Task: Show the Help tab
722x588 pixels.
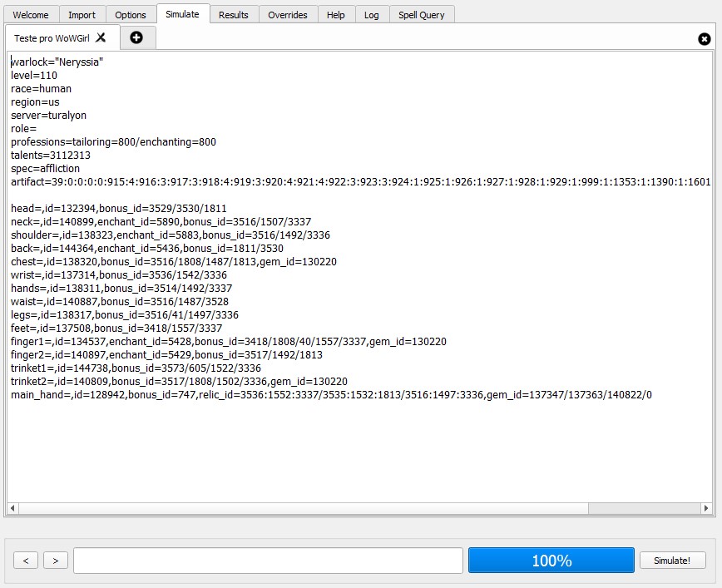Action: pos(335,15)
